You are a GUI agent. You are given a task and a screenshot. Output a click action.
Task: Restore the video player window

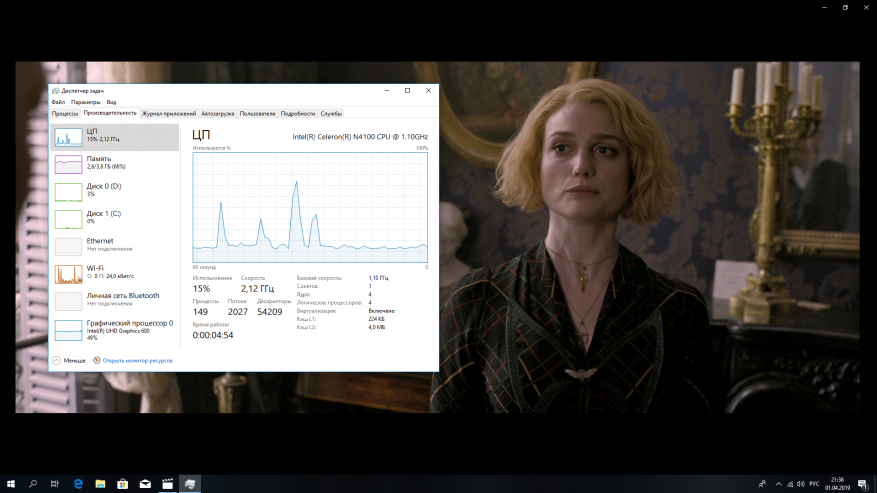point(845,7)
